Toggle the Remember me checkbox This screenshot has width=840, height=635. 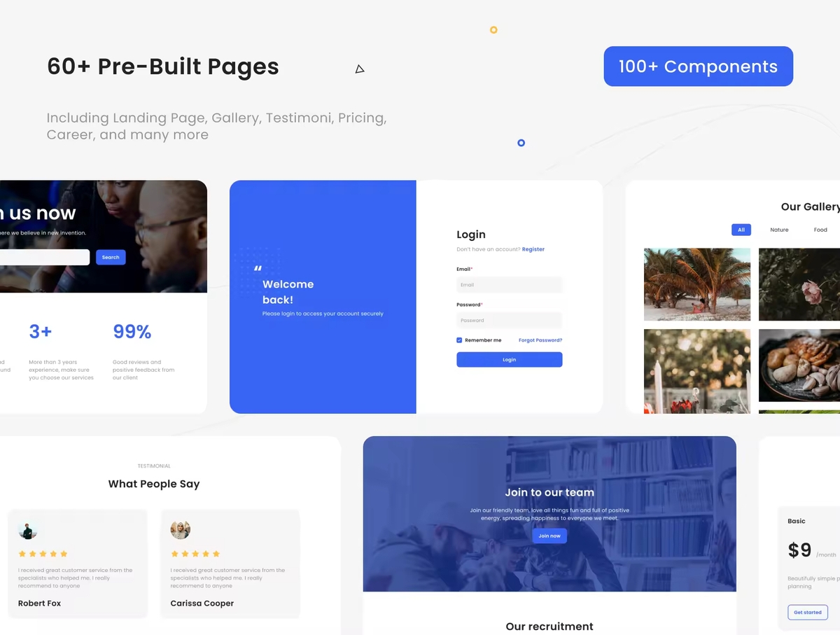coord(459,340)
